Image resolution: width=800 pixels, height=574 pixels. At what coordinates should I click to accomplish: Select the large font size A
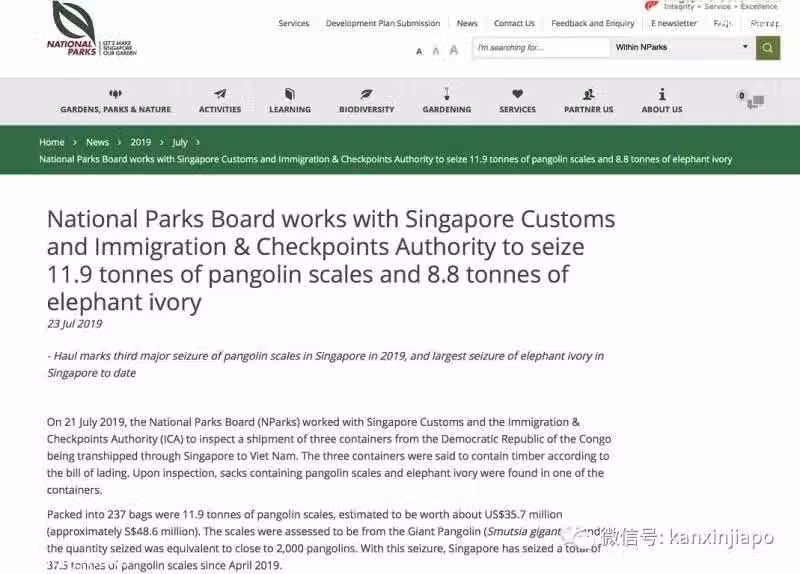tap(454, 50)
